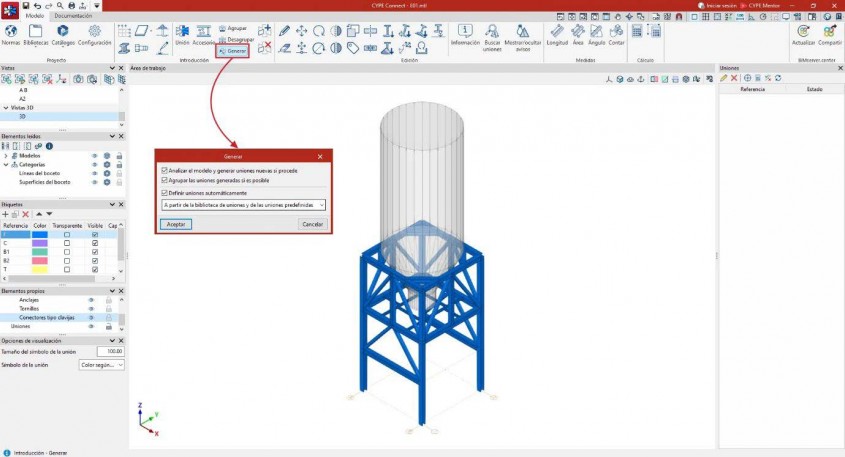Screen dimensions: 845x457
Task: Select the Longitud measurement tool
Action: (557, 35)
